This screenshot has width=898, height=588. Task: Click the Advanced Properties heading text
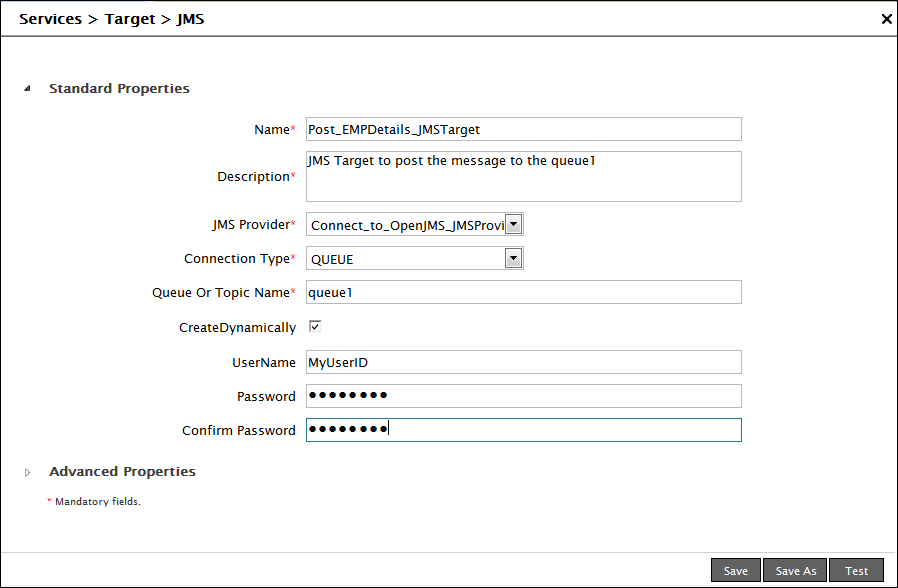122,471
